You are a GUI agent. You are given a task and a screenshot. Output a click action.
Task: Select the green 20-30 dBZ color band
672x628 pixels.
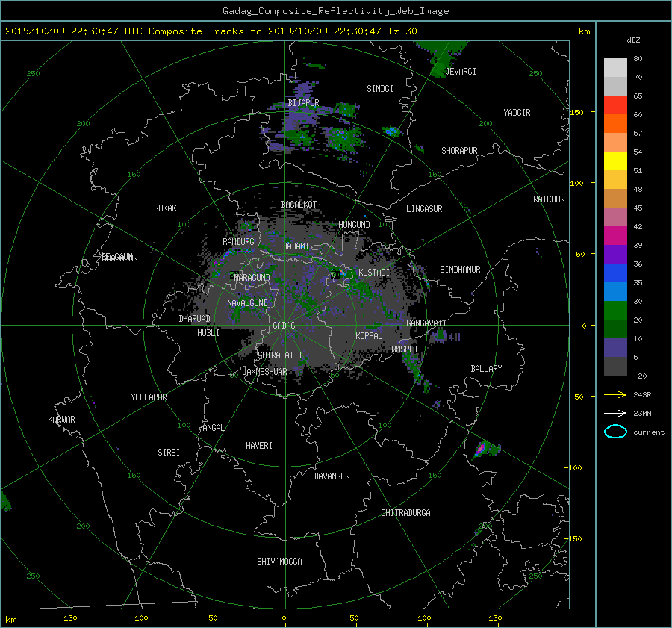(x=615, y=311)
